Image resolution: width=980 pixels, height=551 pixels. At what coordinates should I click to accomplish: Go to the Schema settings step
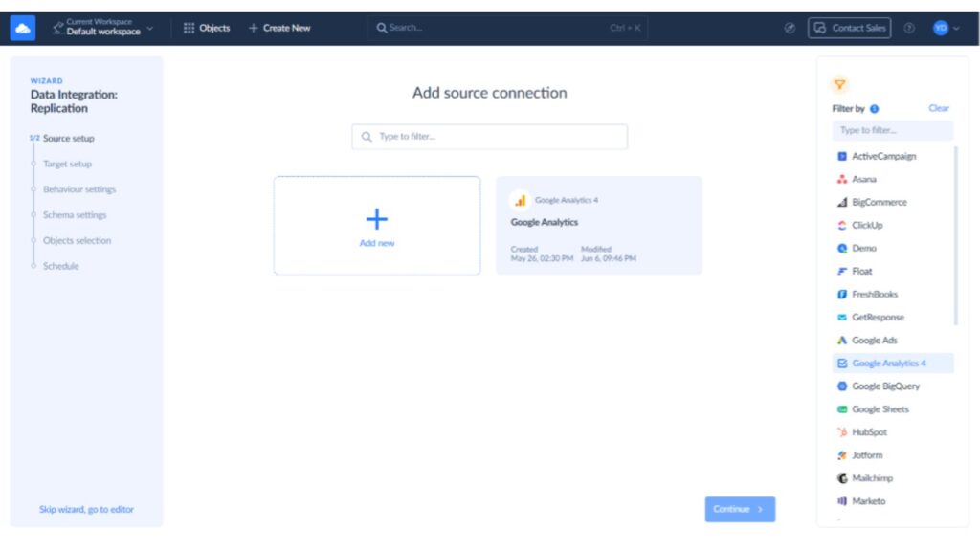[x=75, y=215]
